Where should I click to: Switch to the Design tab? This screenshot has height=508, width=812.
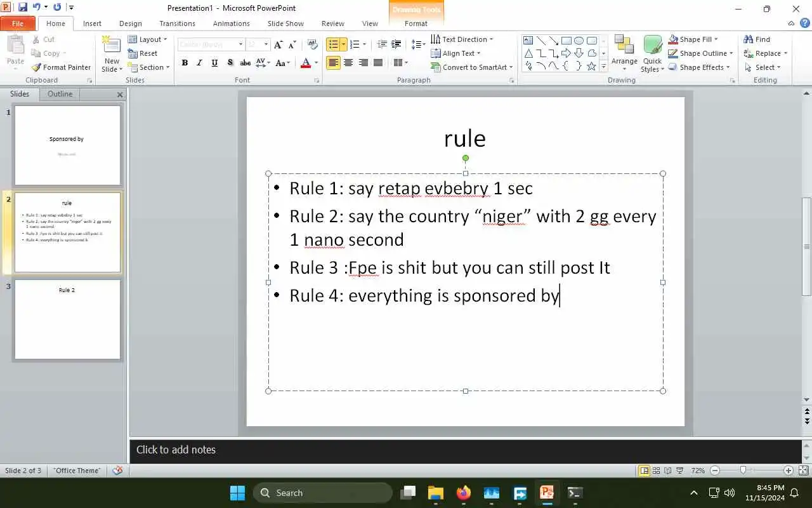(x=131, y=23)
